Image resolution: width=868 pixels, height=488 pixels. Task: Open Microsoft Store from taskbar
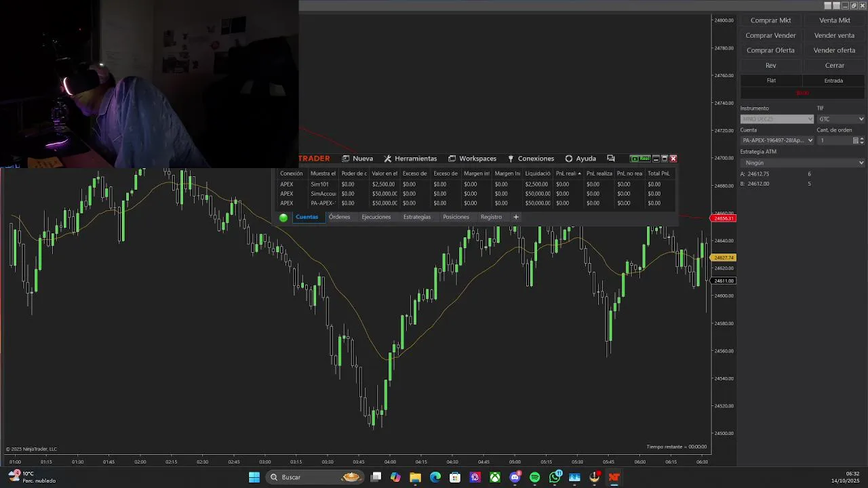455,477
